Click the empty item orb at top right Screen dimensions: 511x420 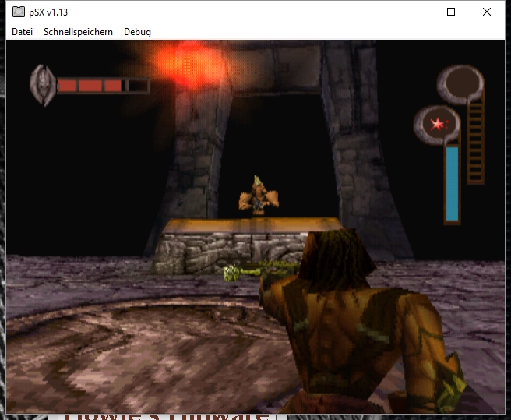(x=461, y=83)
